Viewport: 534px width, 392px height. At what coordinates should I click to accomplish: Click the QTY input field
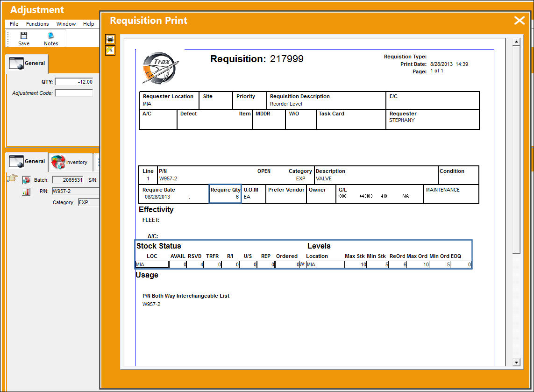point(74,82)
